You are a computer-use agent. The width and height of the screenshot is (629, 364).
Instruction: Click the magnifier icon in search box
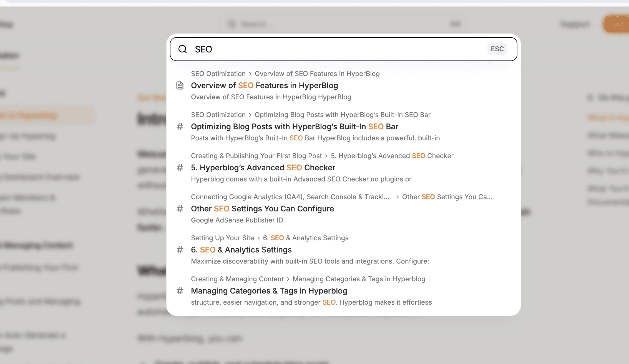coord(183,49)
